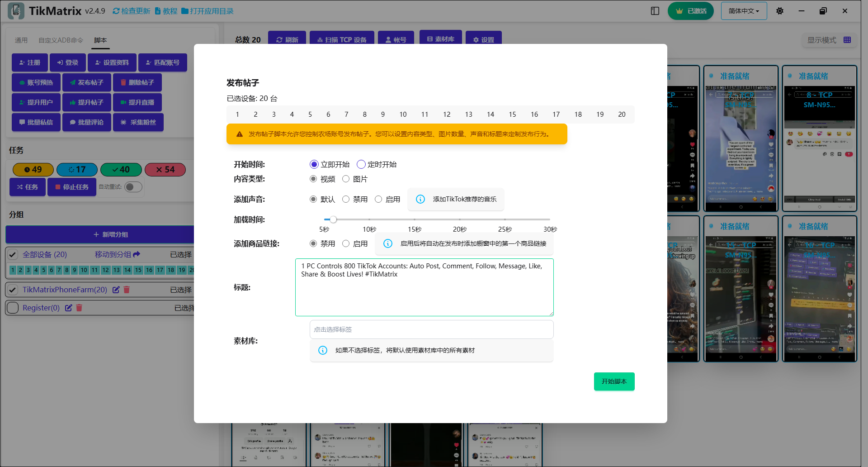Click the set profile script button
This screenshot has height=467, width=868.
point(112,62)
